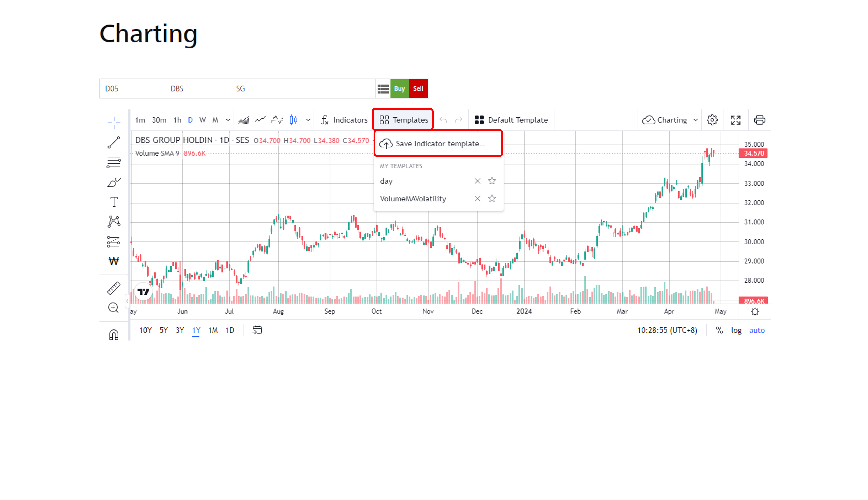Set interval to 1m
The image size is (868, 500).
pyautogui.click(x=140, y=120)
